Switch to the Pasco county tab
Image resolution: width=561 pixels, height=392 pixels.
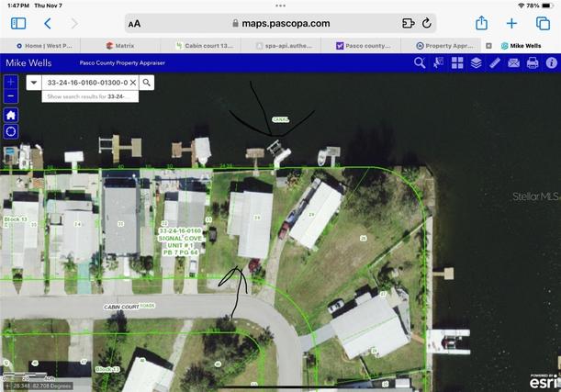362,44
